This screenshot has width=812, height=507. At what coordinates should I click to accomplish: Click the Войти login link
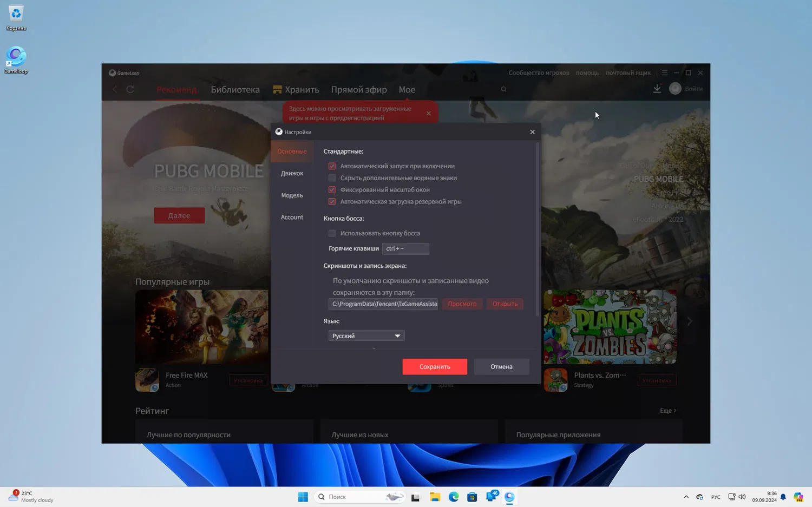pos(694,89)
